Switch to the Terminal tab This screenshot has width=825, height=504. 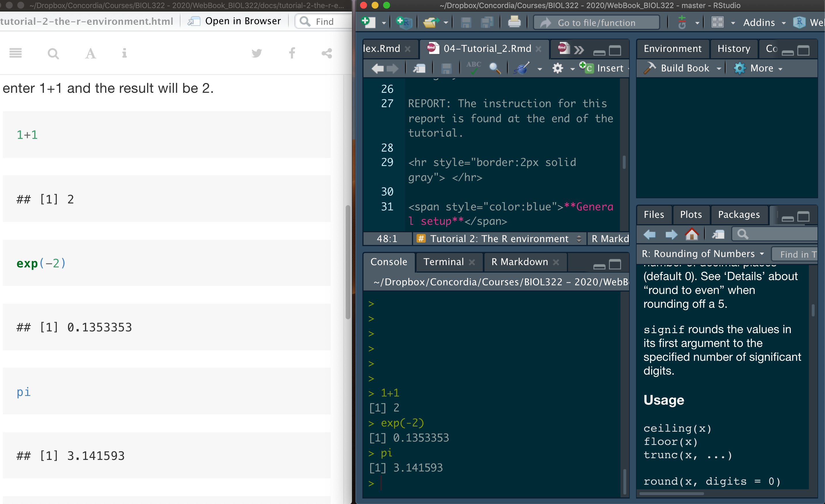pyautogui.click(x=443, y=262)
